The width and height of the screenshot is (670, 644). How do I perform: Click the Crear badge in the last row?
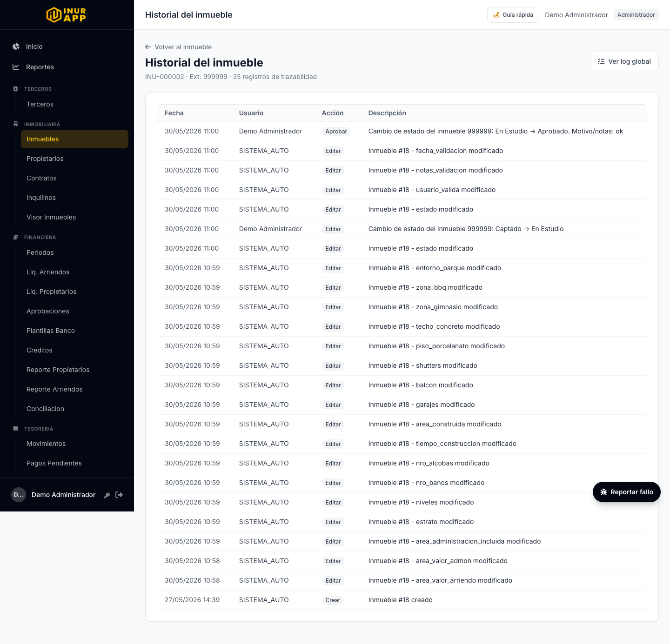coord(333,600)
